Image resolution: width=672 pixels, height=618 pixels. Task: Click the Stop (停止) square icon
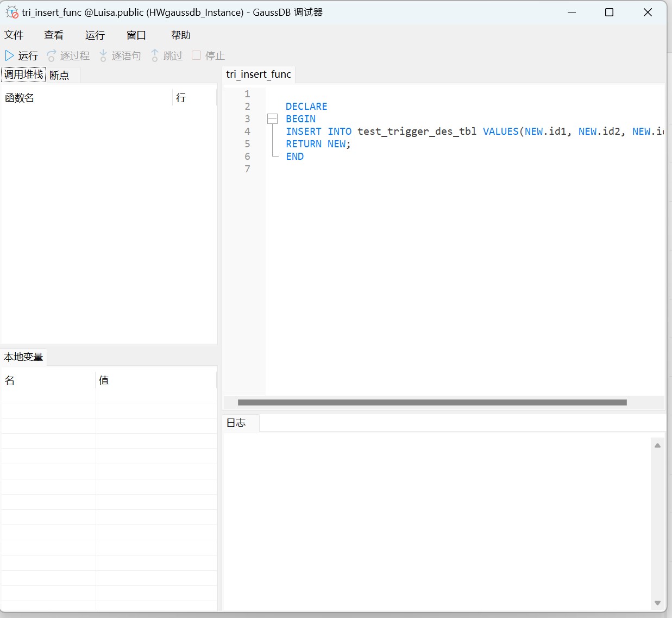click(x=197, y=55)
